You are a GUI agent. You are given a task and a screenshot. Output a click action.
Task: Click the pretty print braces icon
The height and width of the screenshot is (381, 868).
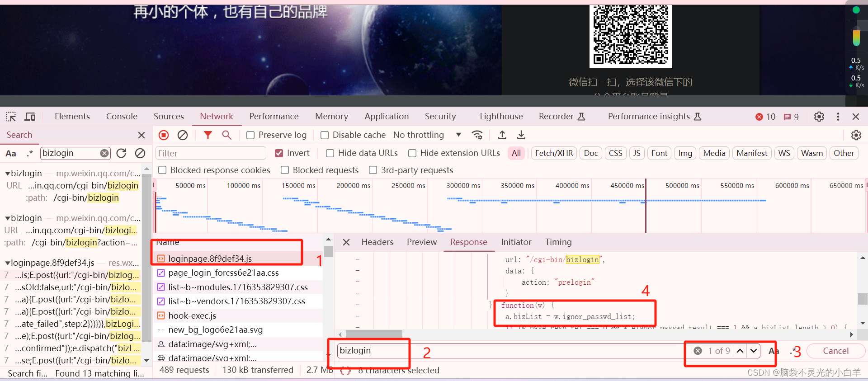345,371
